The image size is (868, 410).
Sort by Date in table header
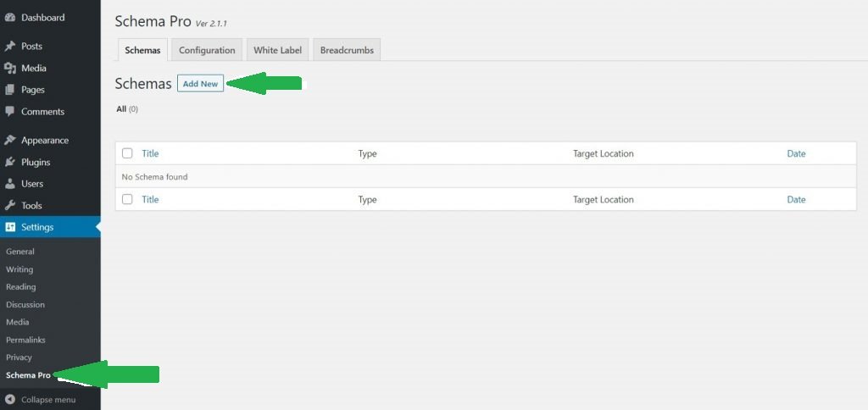click(x=796, y=153)
